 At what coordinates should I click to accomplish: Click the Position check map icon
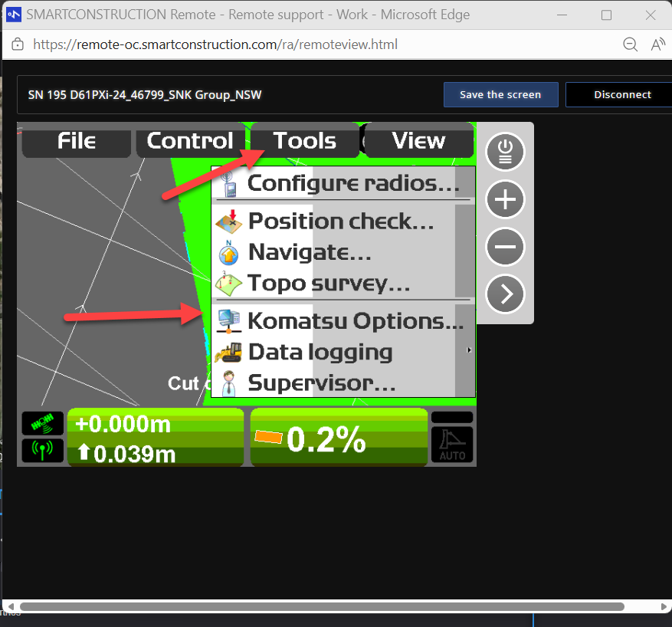click(229, 222)
